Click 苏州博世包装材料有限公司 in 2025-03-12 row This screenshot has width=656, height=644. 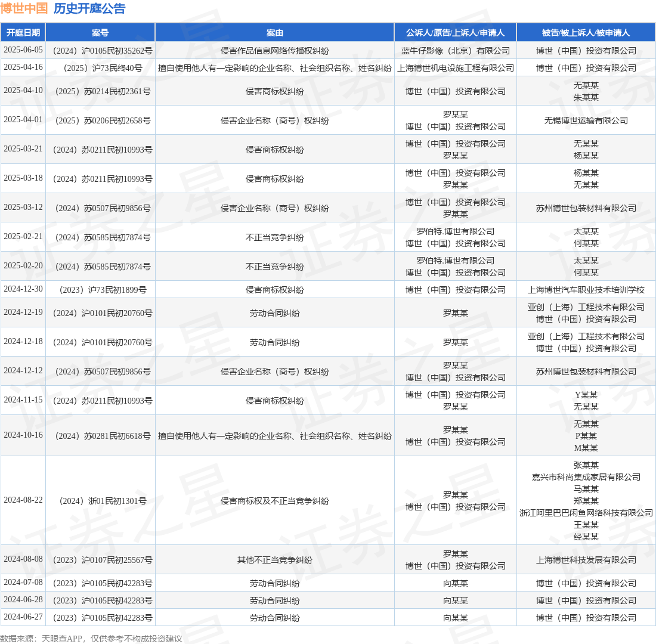[x=586, y=208]
